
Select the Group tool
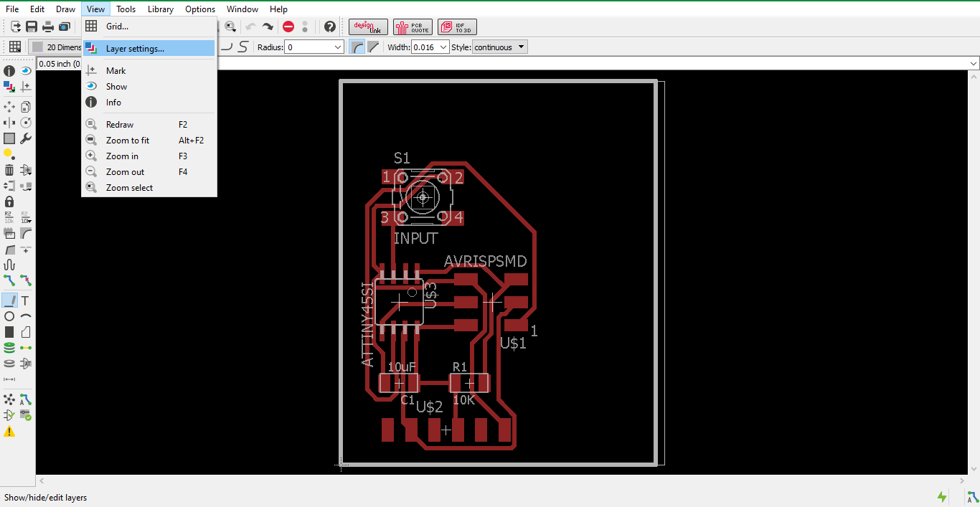[x=9, y=138]
